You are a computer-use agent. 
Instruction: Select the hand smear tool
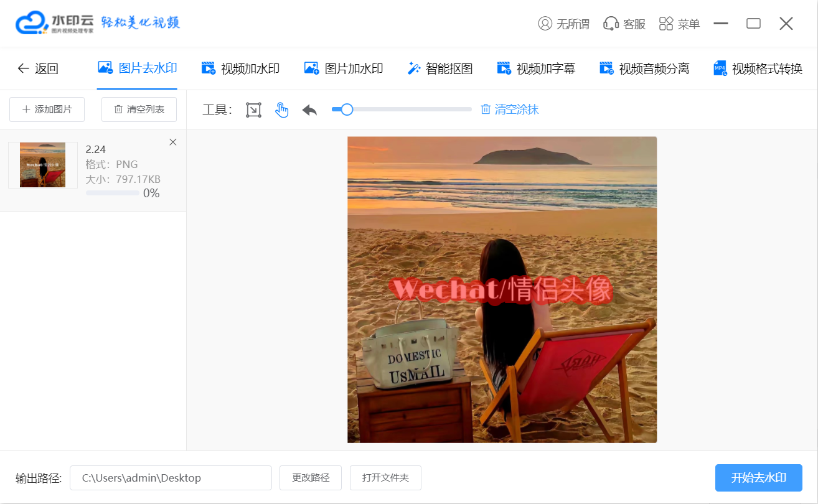click(282, 110)
